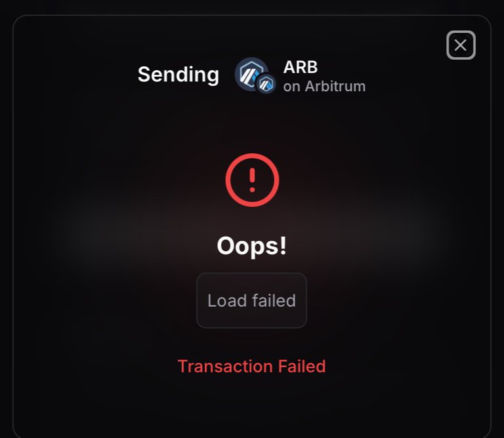Image resolution: width=504 pixels, height=438 pixels.
Task: Select the word 'failed' in the error box
Action: [274, 300]
